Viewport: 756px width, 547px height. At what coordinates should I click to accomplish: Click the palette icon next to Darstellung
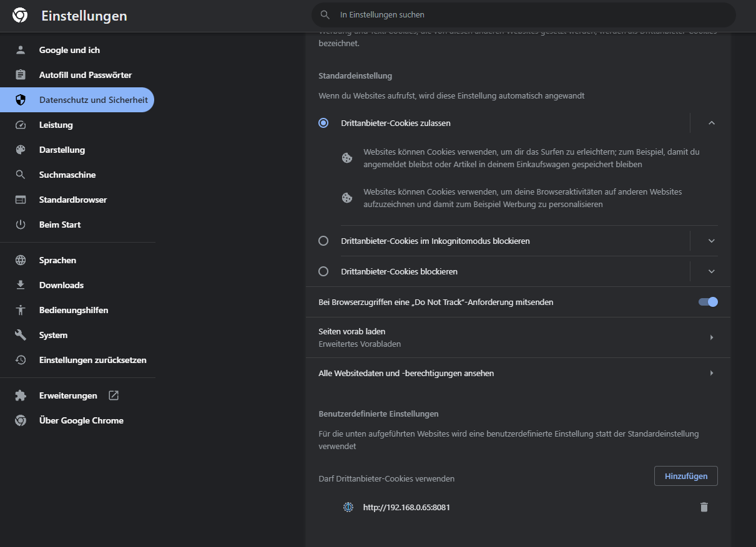pyautogui.click(x=21, y=150)
